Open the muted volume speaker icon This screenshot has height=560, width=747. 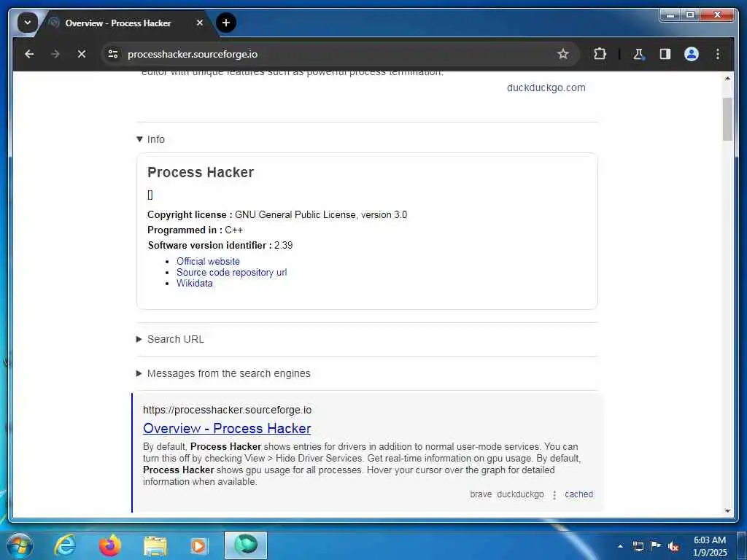pos(673,547)
